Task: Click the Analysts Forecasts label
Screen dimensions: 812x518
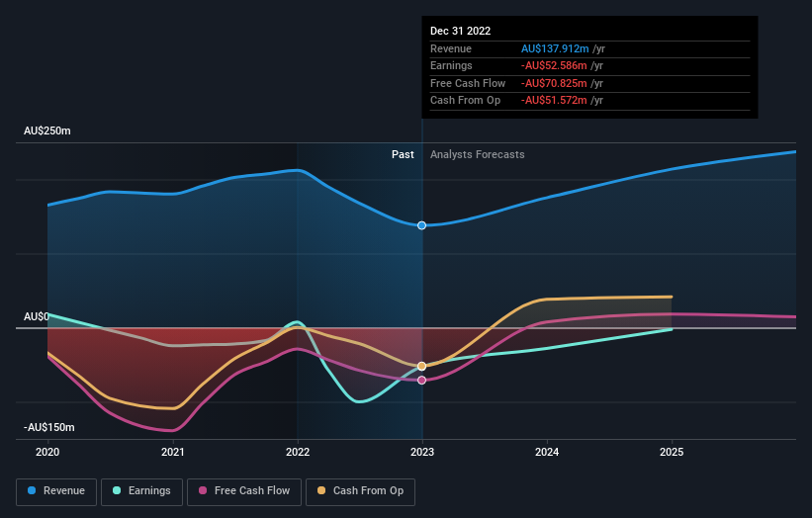Action: coord(478,154)
